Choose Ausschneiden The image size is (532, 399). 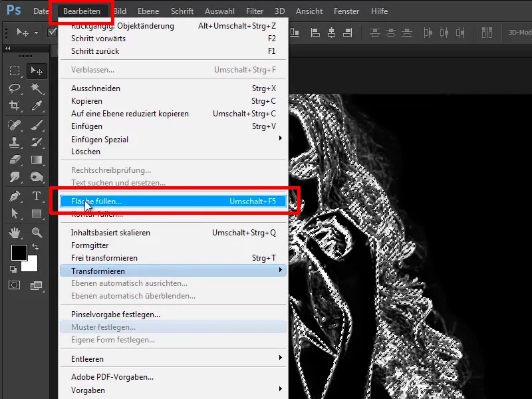tap(173, 88)
